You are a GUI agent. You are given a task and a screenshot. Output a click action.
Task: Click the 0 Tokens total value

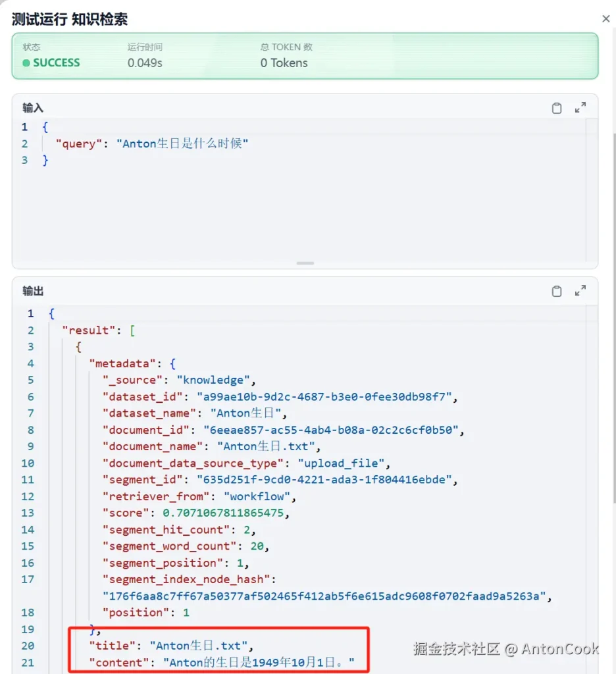pos(284,63)
